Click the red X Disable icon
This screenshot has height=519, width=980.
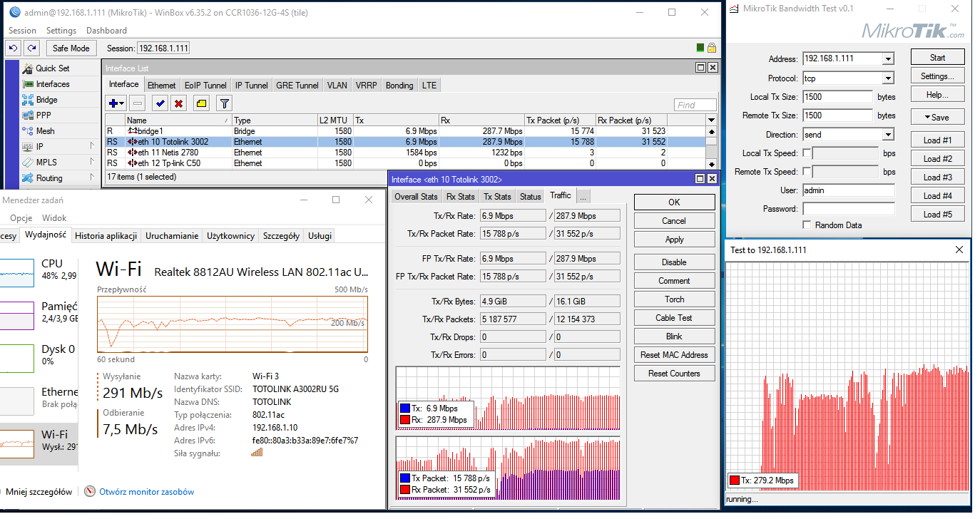[x=178, y=103]
